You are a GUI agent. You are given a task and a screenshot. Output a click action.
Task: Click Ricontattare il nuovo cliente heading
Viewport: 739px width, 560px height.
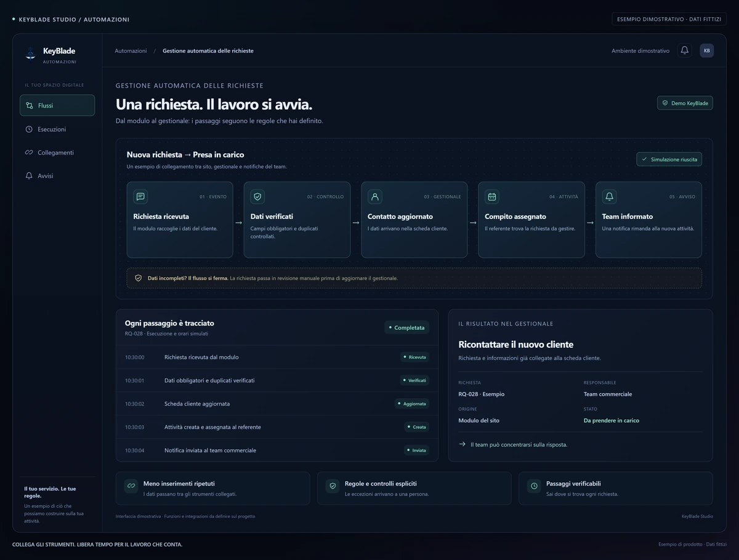(515, 345)
